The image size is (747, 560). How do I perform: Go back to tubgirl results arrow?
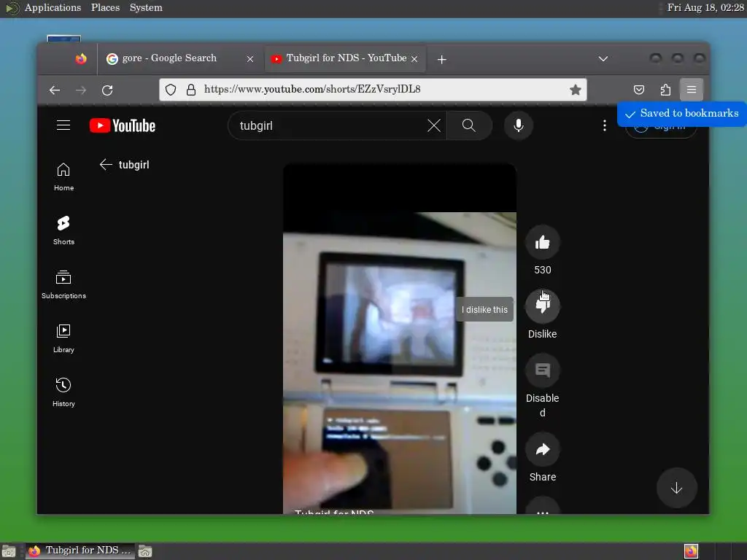tap(106, 164)
